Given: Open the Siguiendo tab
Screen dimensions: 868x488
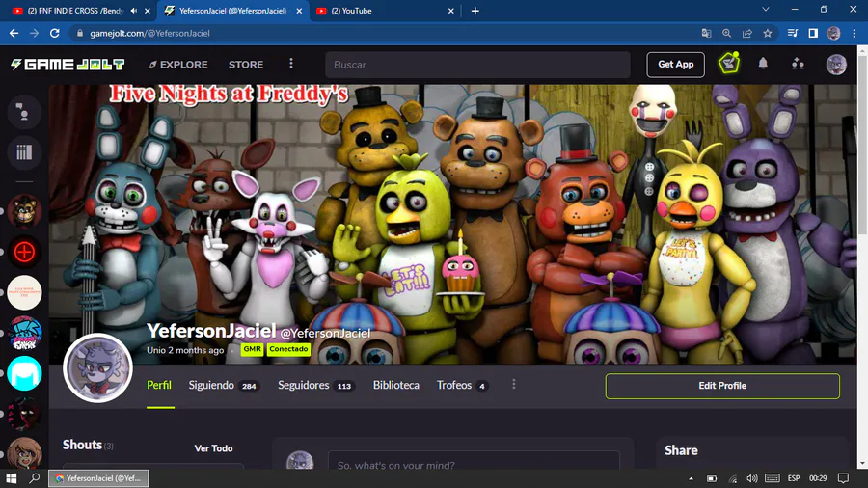Looking at the screenshot, I should tap(224, 385).
